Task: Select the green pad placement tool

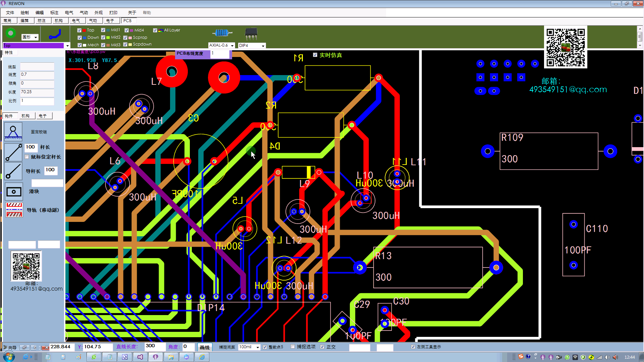Action: point(11,33)
